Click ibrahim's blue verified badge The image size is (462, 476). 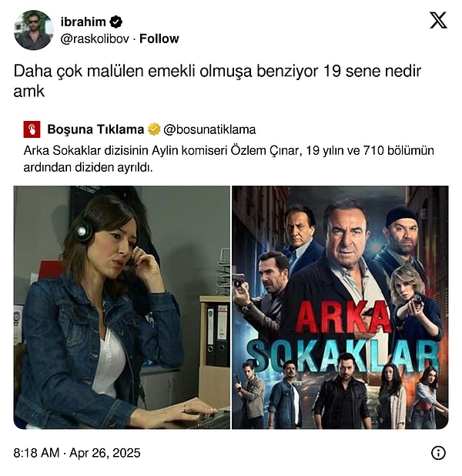point(116,22)
